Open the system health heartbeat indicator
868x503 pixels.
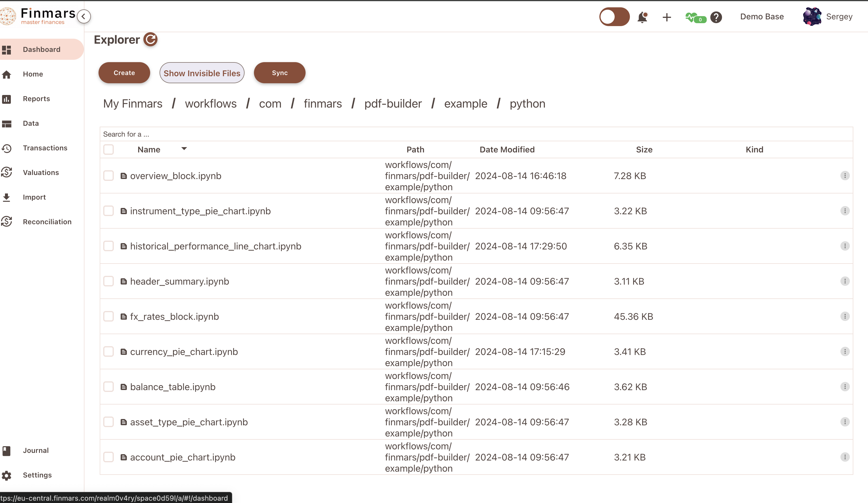[x=696, y=17]
